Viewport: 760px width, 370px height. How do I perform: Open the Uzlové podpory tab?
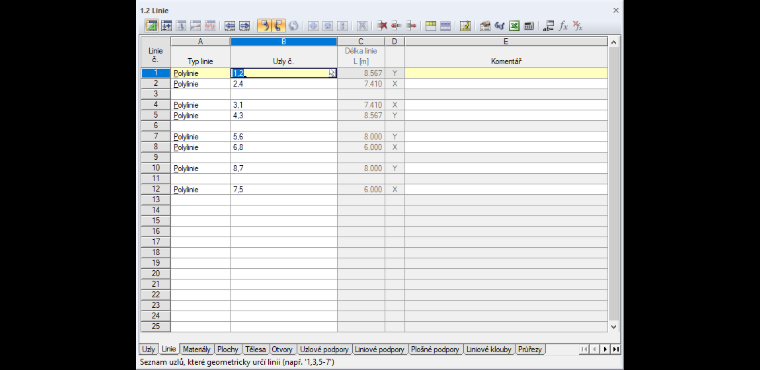(324, 349)
